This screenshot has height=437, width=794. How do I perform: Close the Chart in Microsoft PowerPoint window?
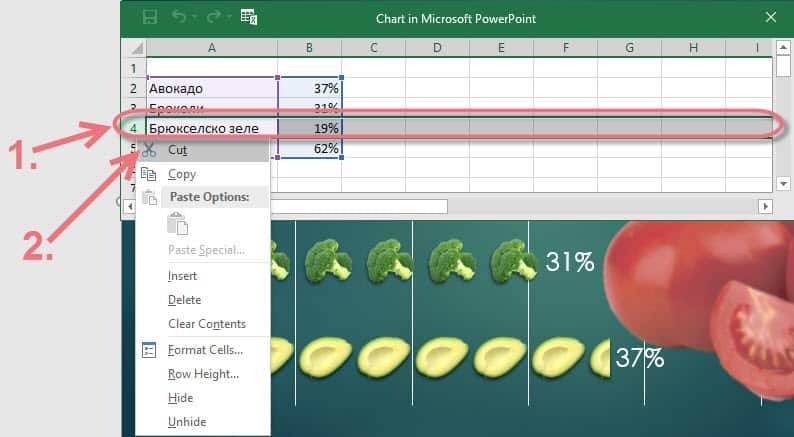coord(771,18)
